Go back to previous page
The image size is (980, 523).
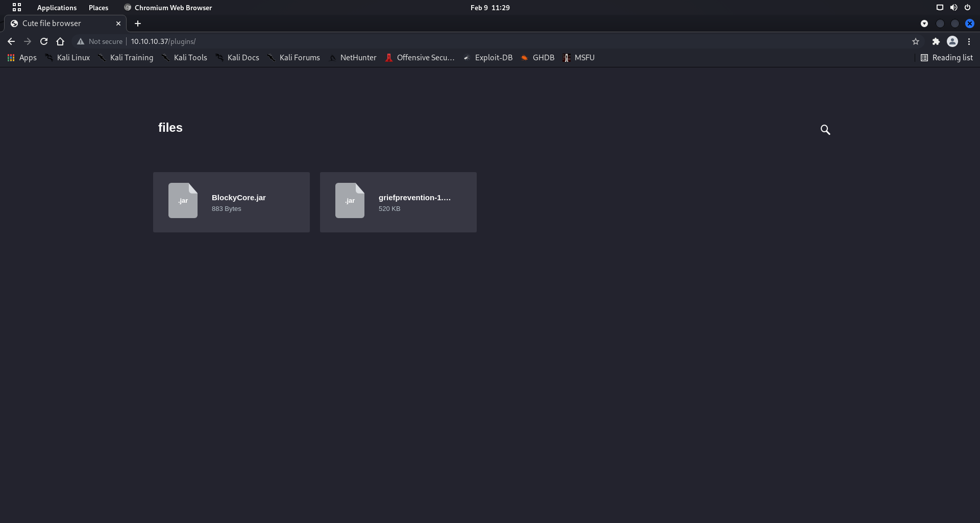tap(11, 41)
